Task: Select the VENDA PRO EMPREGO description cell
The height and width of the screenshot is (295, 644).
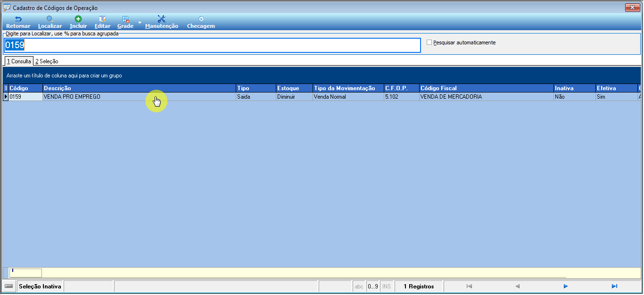Action: point(139,97)
